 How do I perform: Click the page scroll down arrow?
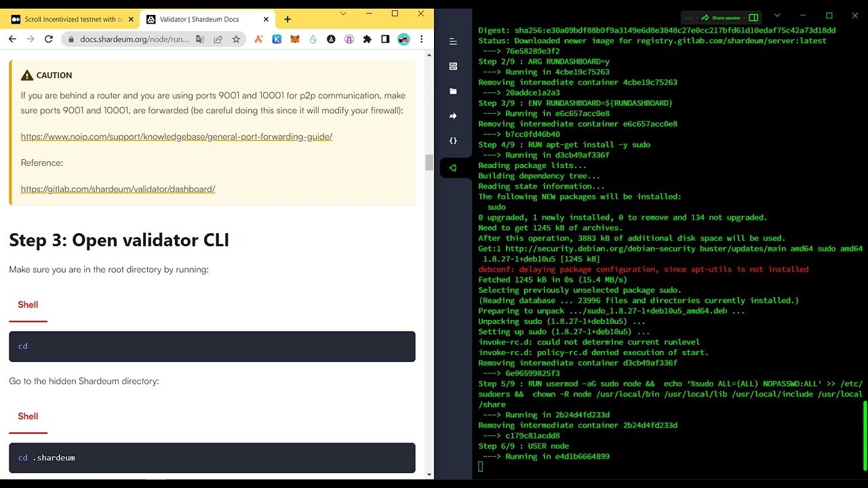click(x=429, y=474)
